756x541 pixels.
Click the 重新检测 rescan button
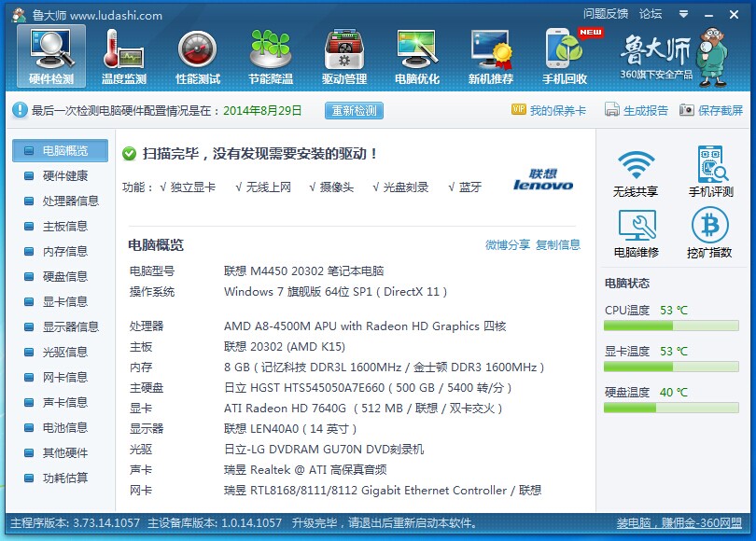pos(354,110)
